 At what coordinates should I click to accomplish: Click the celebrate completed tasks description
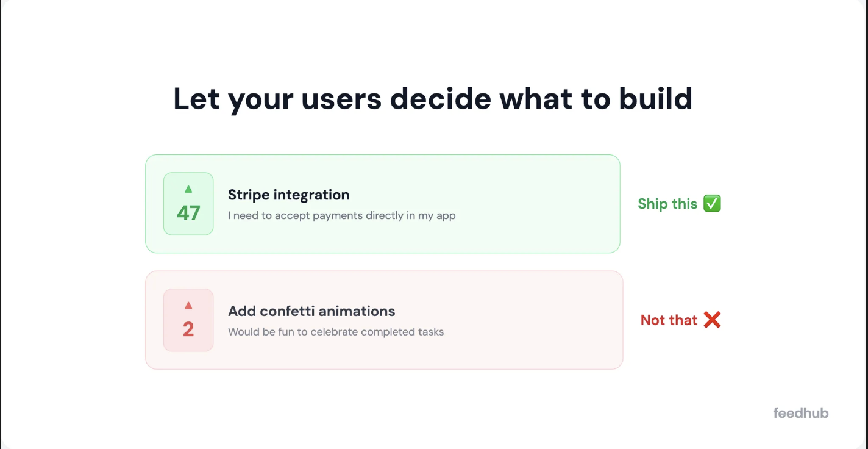coord(336,331)
